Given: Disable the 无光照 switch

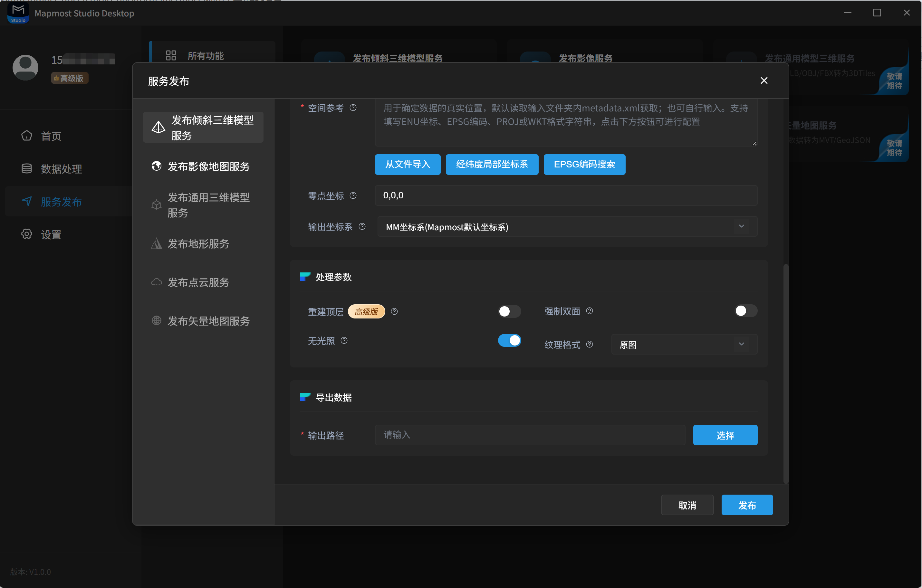Looking at the screenshot, I should click(509, 340).
